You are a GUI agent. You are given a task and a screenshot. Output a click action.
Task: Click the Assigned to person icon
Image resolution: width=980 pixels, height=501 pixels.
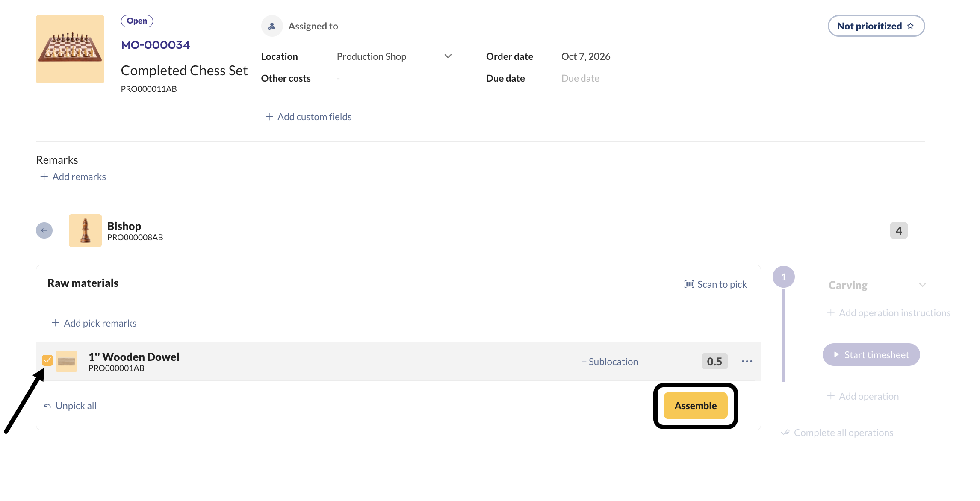(272, 26)
